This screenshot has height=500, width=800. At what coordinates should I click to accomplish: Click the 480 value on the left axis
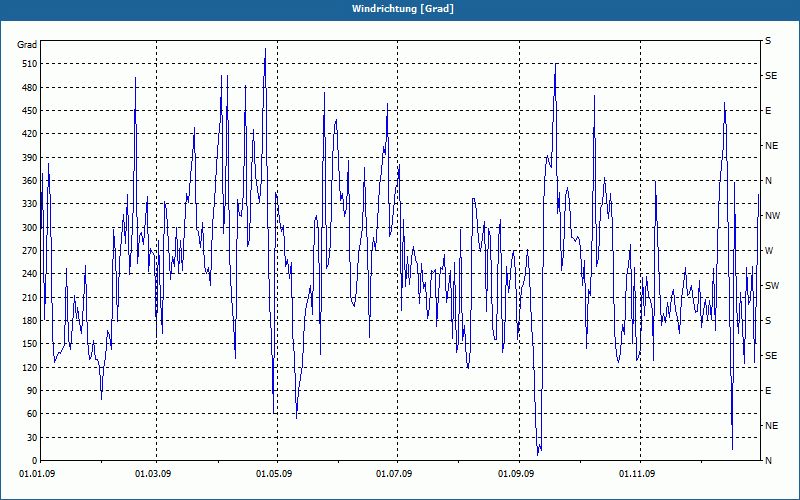click(30, 87)
